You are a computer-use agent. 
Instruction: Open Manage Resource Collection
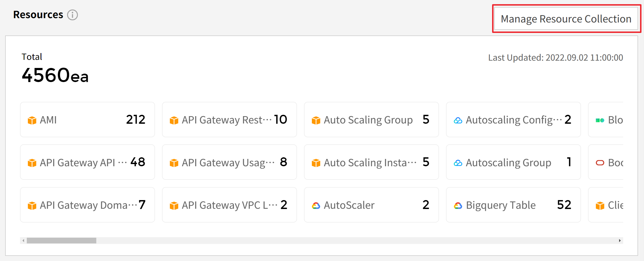pyautogui.click(x=566, y=19)
